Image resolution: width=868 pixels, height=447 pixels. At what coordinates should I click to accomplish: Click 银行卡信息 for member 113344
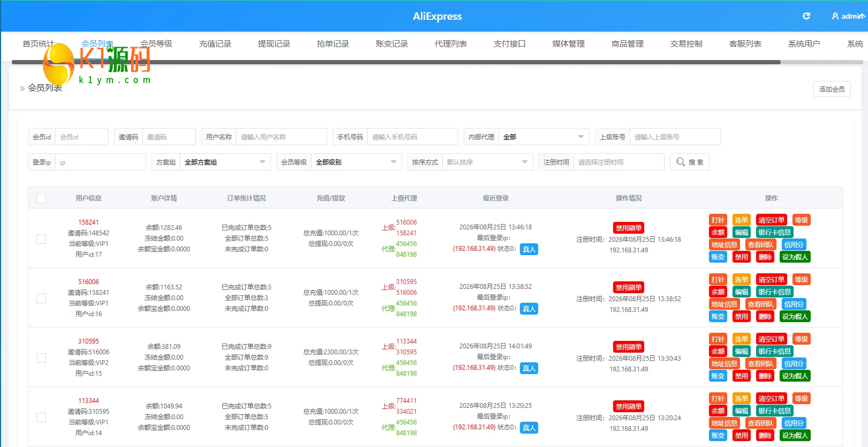pos(775,411)
